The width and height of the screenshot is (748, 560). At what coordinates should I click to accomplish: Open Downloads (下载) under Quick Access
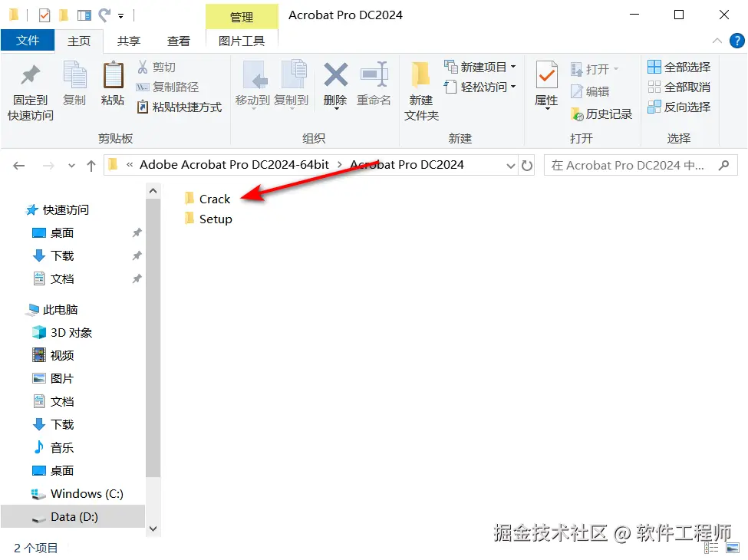[53, 255]
